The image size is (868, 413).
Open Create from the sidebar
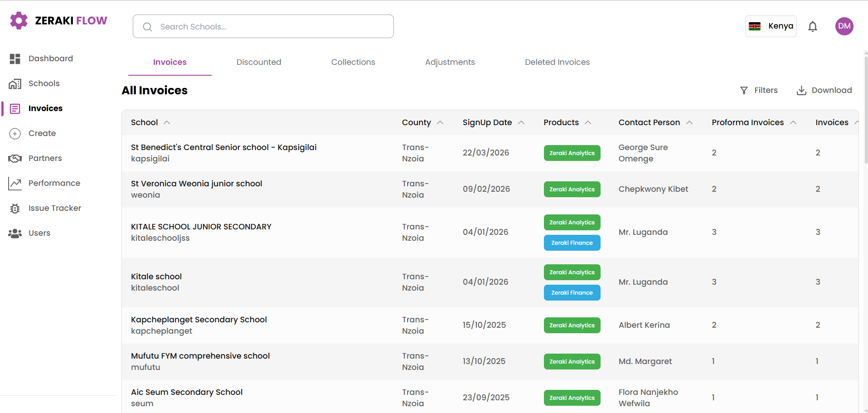point(42,133)
